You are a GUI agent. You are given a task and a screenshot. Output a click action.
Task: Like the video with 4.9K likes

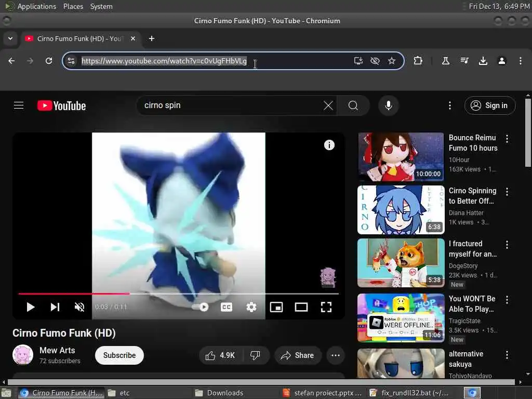click(x=220, y=355)
